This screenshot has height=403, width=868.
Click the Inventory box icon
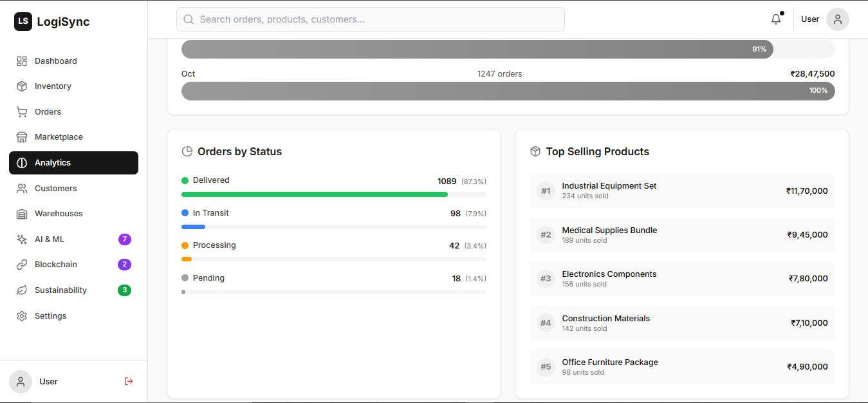[x=22, y=86]
